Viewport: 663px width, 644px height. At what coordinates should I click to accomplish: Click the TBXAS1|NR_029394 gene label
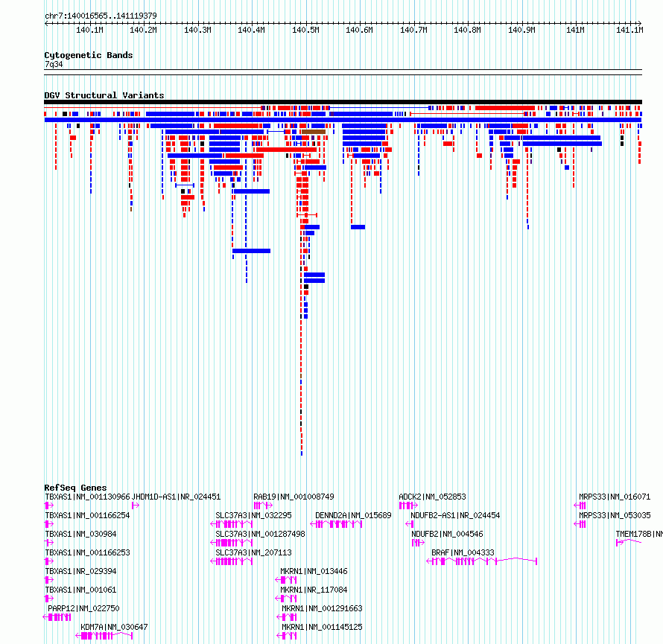tap(80, 571)
